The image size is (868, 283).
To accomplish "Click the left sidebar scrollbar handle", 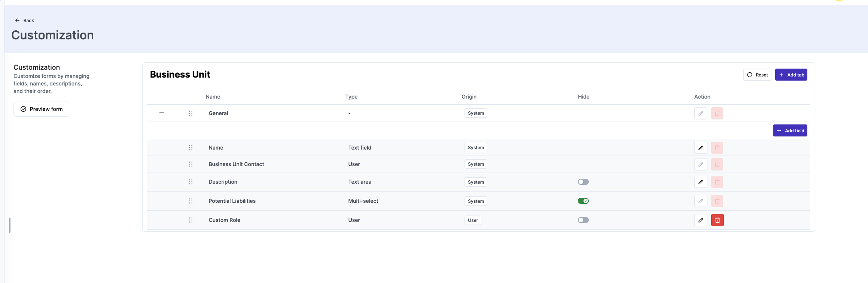I will [x=10, y=225].
